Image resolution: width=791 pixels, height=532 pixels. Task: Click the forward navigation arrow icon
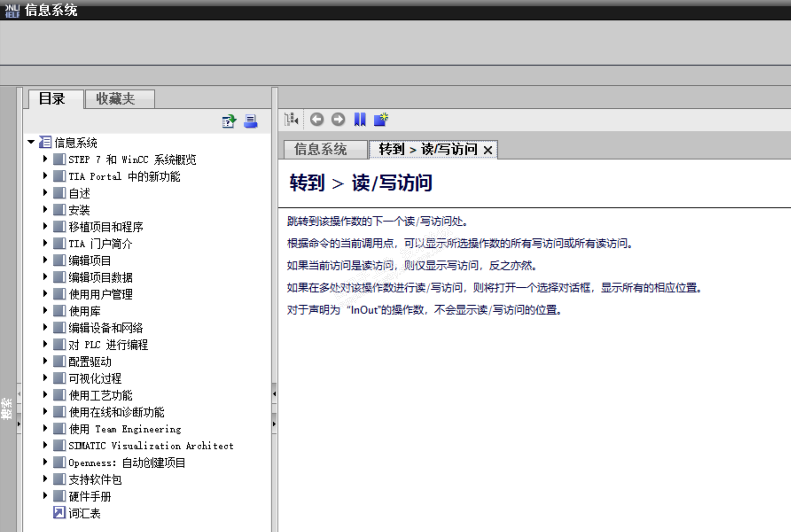coord(338,119)
